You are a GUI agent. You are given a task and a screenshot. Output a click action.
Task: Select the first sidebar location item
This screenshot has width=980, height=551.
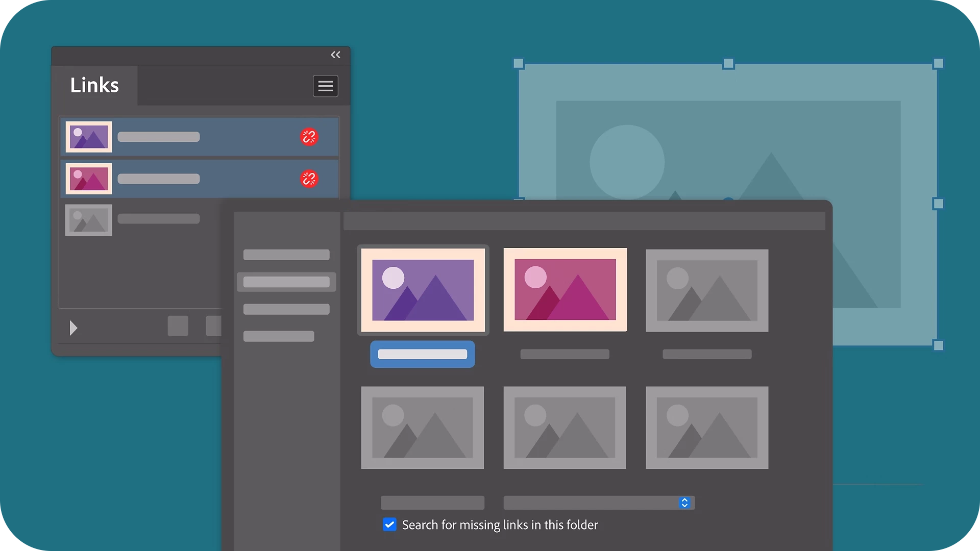point(286,255)
